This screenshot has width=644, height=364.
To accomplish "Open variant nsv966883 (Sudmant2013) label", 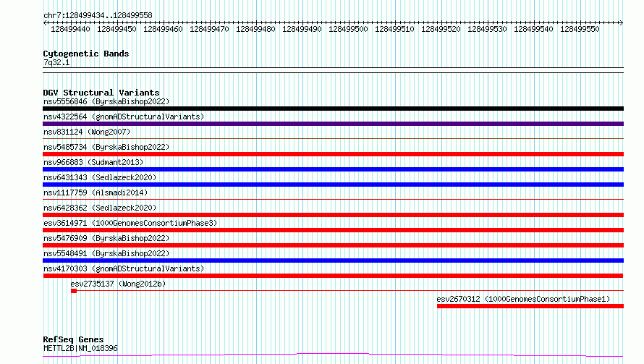I will point(93,162).
